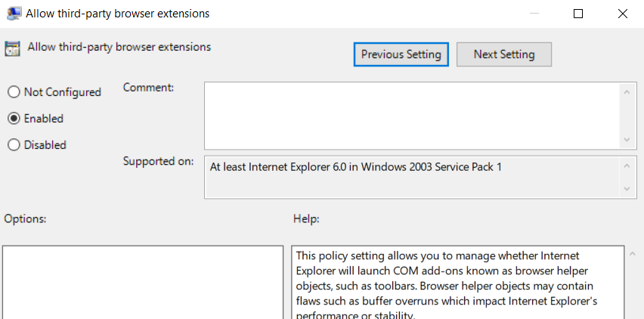Viewport: 644px width, 319px height.
Task: Choose the Enabled radio option
Action: click(x=14, y=119)
